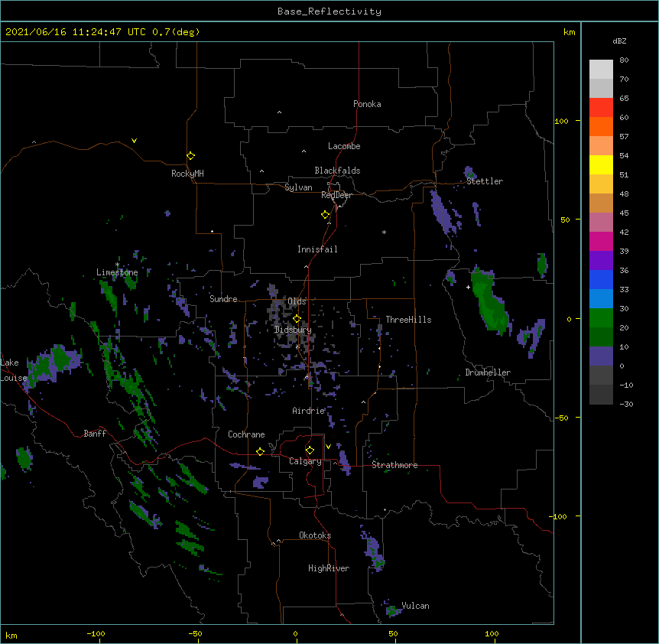The image size is (659, 644).
Task: Click the Cochrane city label
Action: [246, 434]
